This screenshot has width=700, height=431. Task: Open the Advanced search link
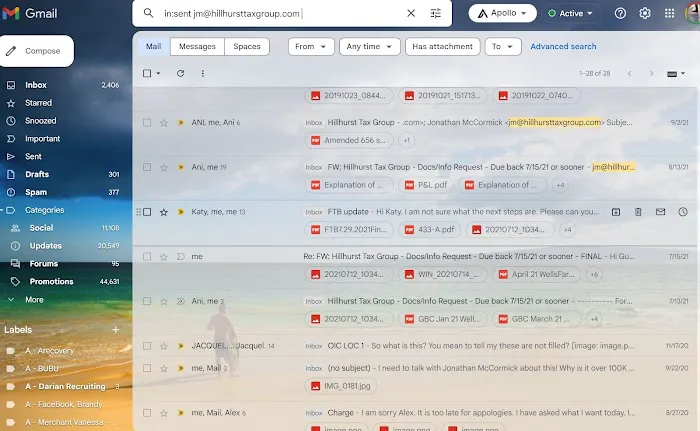point(563,47)
